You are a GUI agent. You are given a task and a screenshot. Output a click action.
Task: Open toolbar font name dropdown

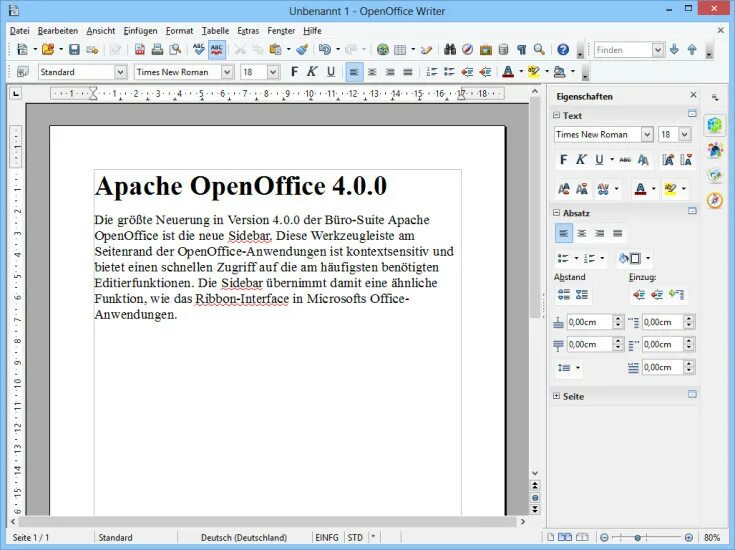click(227, 72)
